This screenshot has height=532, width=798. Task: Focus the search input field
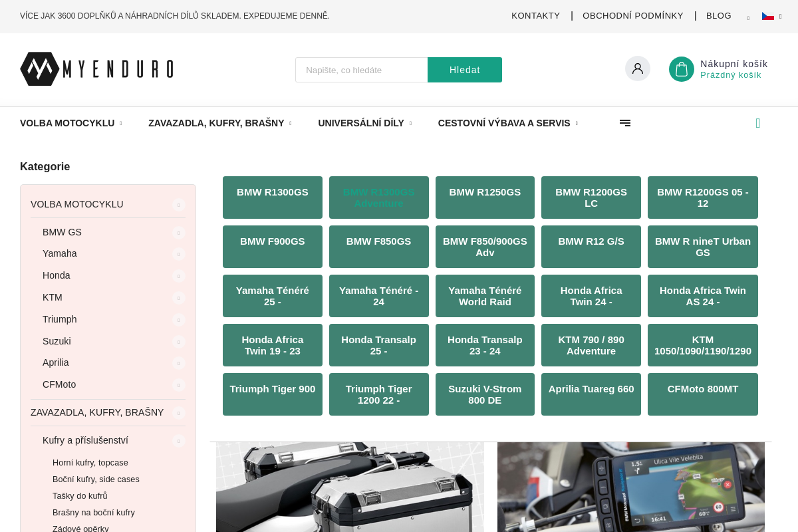click(x=362, y=70)
